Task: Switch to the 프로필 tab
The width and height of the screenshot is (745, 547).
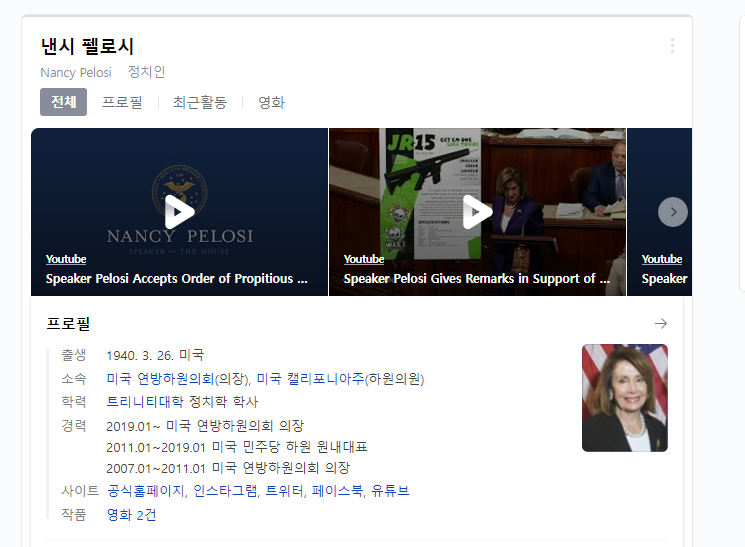Action: [122, 102]
